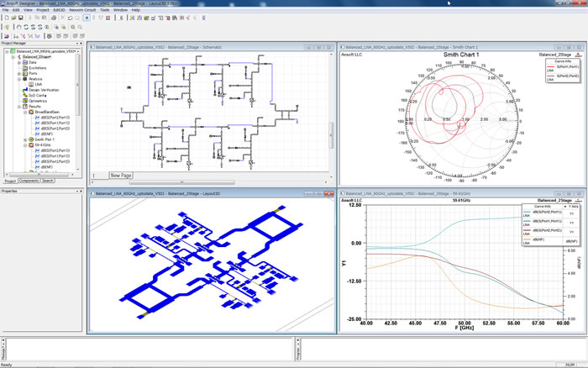
Task: Click the New Page tab in Schematic window
Action: point(121,176)
